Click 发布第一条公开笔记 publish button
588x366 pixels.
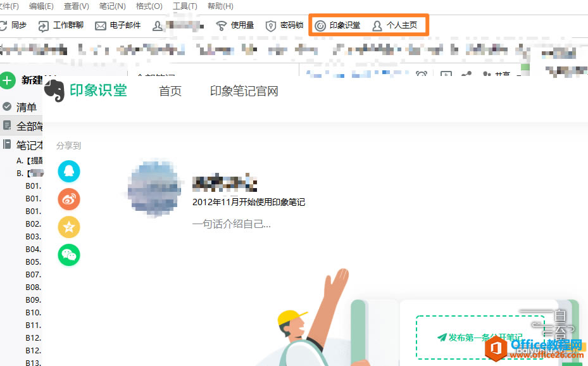tap(480, 338)
